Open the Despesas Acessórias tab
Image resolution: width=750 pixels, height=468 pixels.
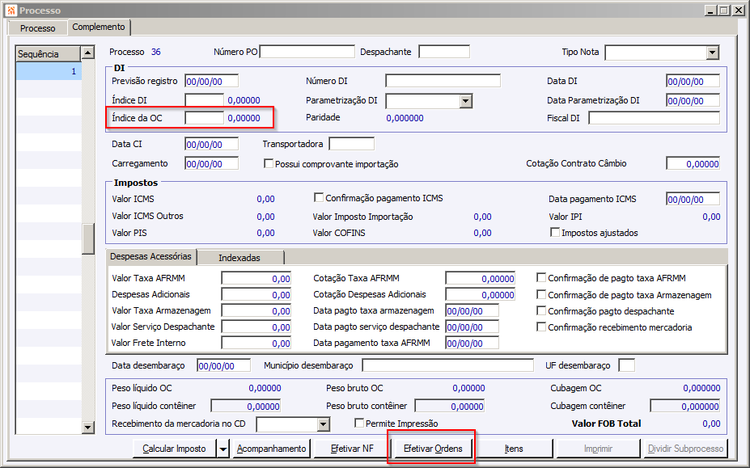(x=151, y=256)
